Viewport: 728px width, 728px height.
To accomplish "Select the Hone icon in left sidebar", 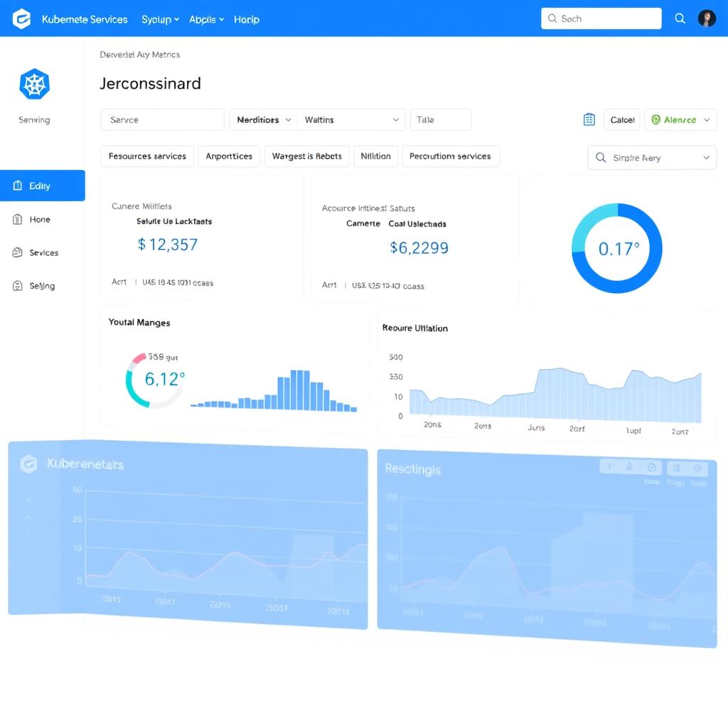I will [x=18, y=219].
